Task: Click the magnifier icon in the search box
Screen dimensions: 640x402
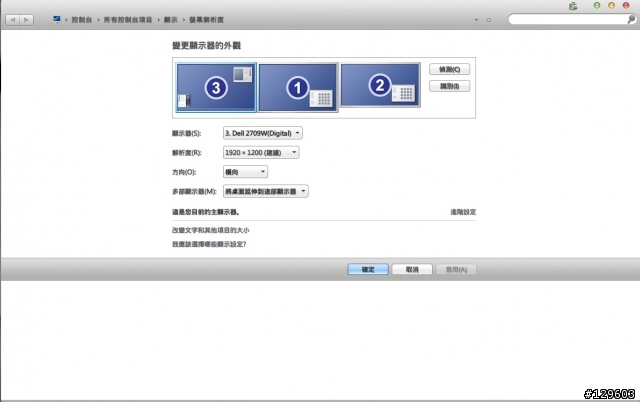Action: [631, 19]
